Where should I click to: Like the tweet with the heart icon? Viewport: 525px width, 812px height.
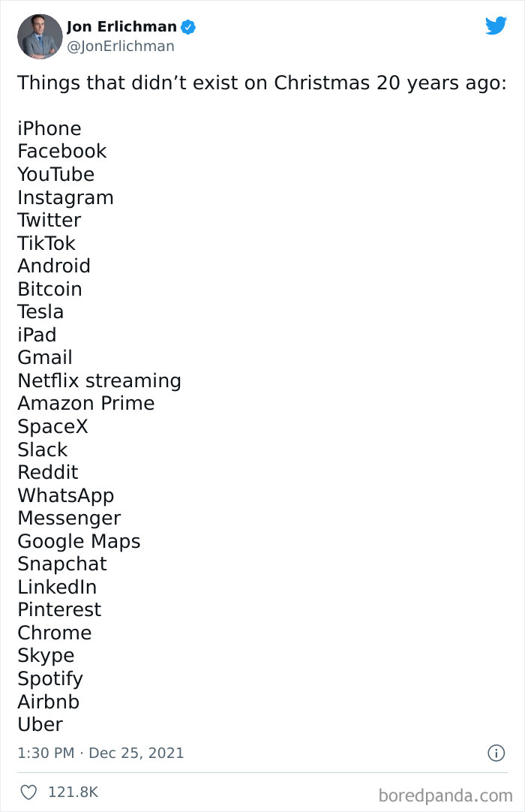[28, 792]
